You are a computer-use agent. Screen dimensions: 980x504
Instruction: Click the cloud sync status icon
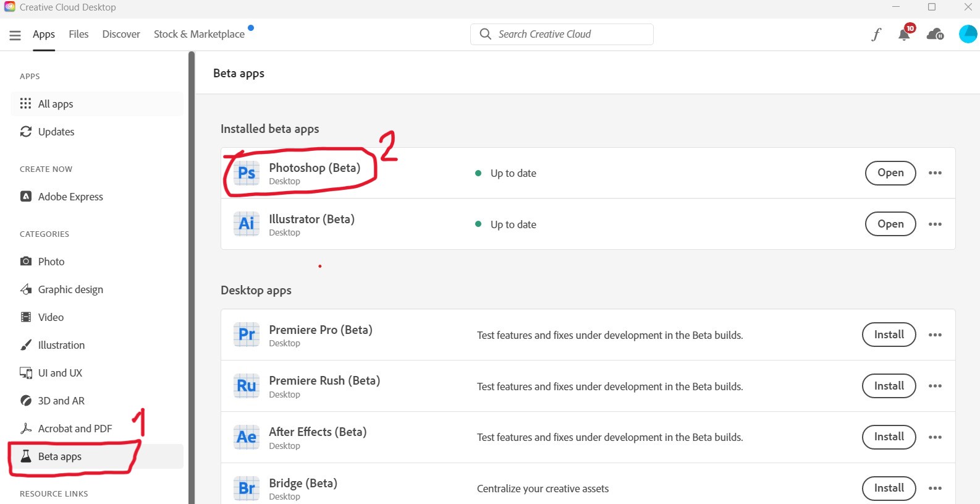tap(935, 35)
